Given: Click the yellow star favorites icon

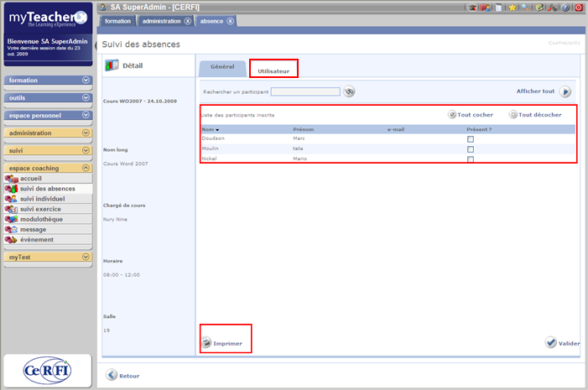Looking at the screenshot, I should [512, 7].
